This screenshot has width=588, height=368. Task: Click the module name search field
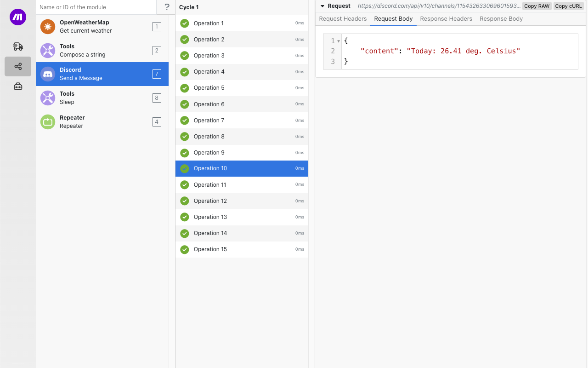coord(96,7)
